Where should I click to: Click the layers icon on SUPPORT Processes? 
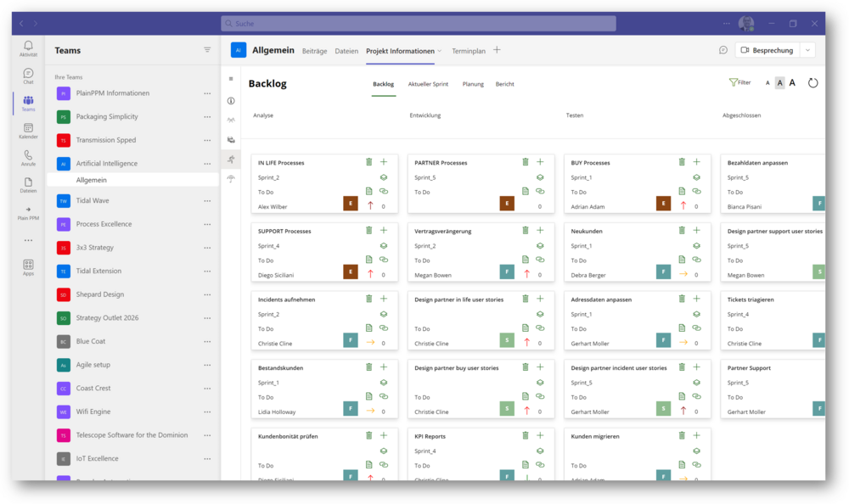click(384, 246)
